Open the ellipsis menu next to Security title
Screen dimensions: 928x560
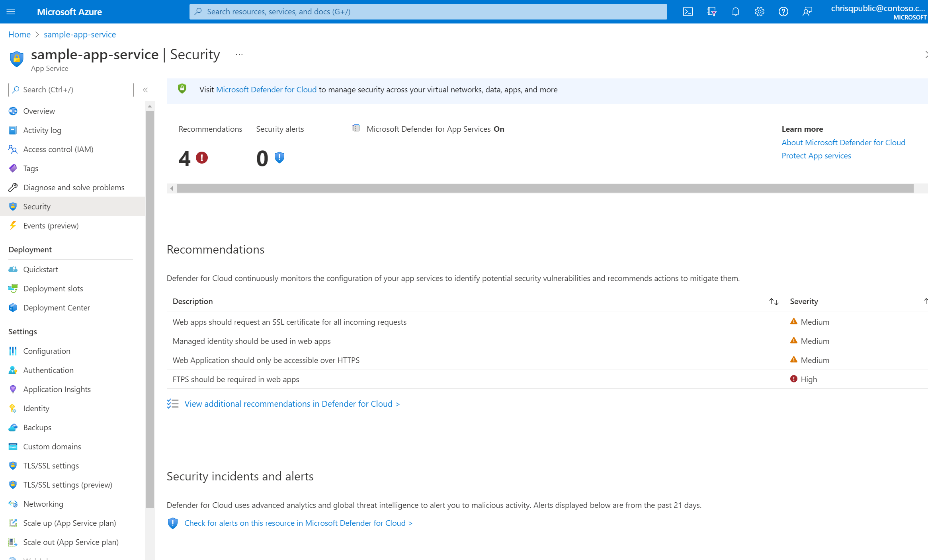point(239,54)
